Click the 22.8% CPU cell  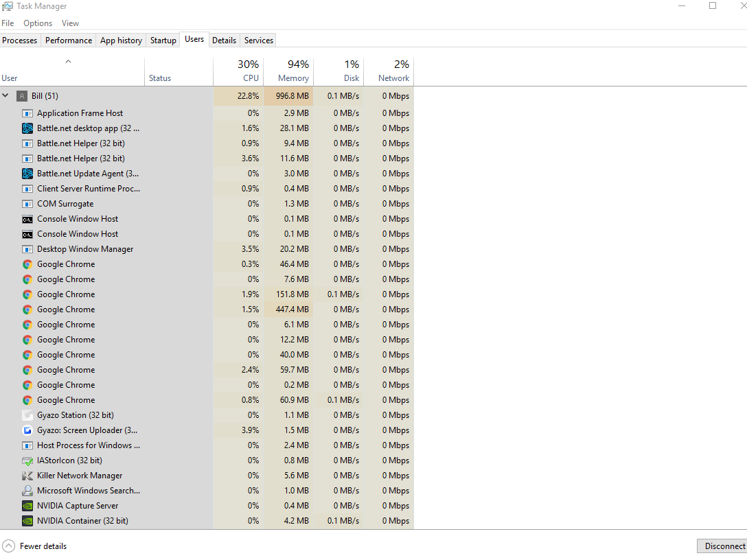click(x=238, y=96)
